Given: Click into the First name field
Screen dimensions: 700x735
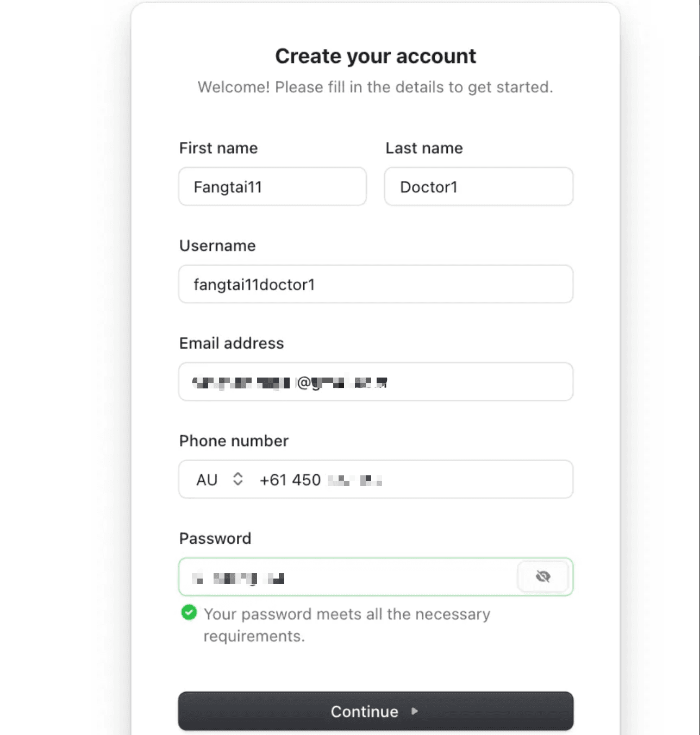Looking at the screenshot, I should (x=272, y=187).
